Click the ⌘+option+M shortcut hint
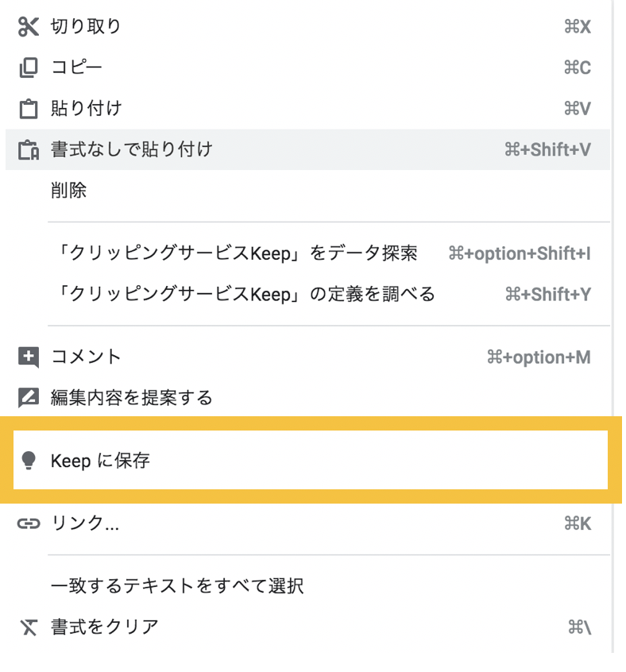This screenshot has width=626, height=672. [538, 357]
